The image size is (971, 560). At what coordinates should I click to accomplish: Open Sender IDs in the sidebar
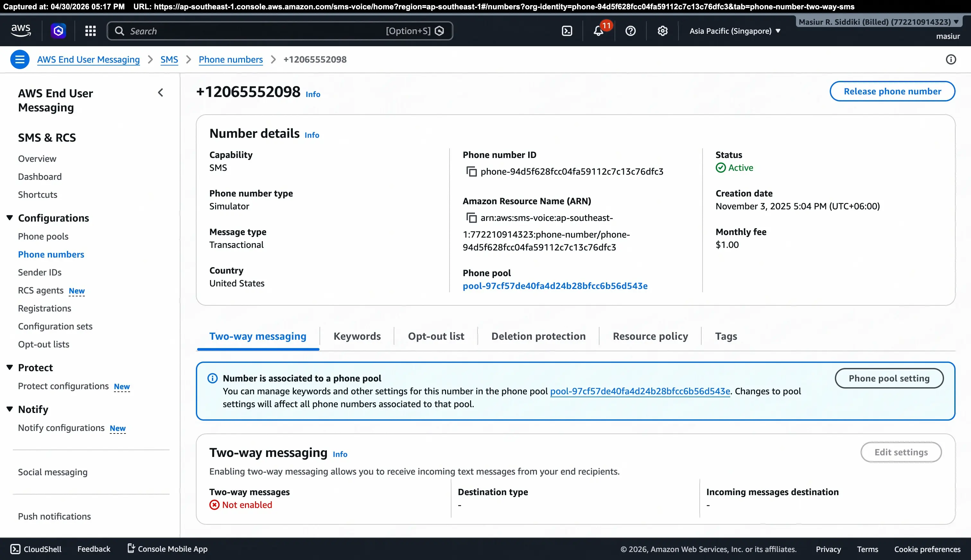(40, 273)
